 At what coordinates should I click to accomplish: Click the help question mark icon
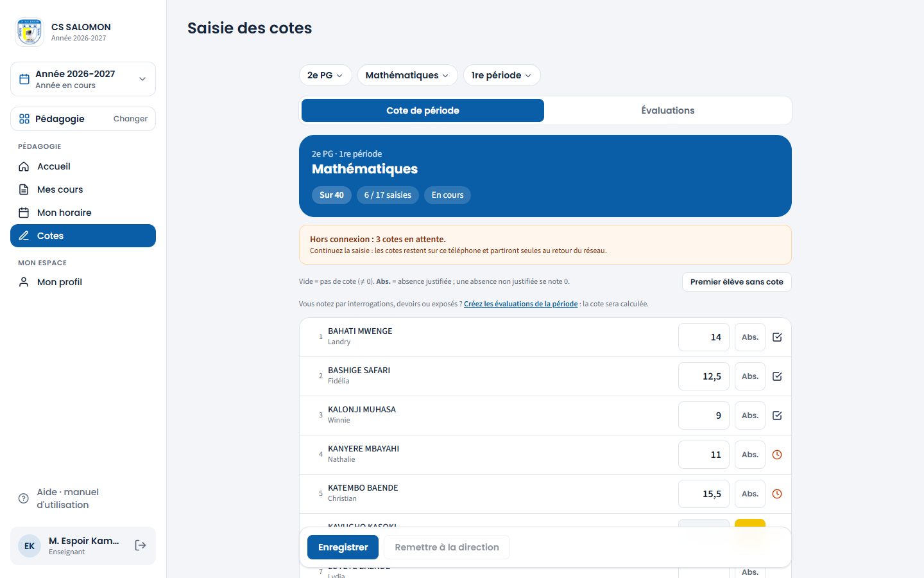[x=24, y=498]
